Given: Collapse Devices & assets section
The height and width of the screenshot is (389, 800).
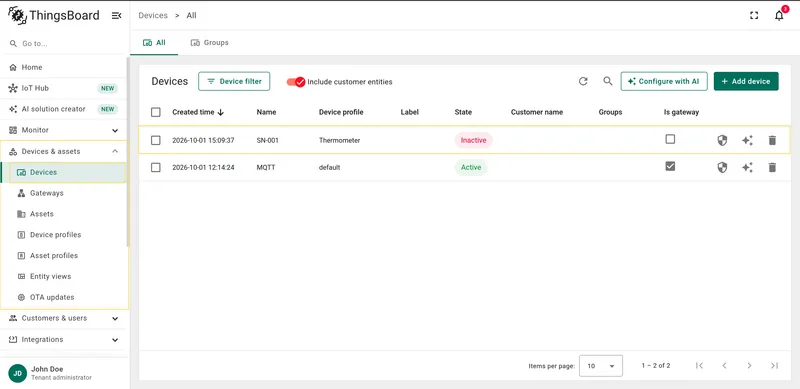Looking at the screenshot, I should 64,152.
